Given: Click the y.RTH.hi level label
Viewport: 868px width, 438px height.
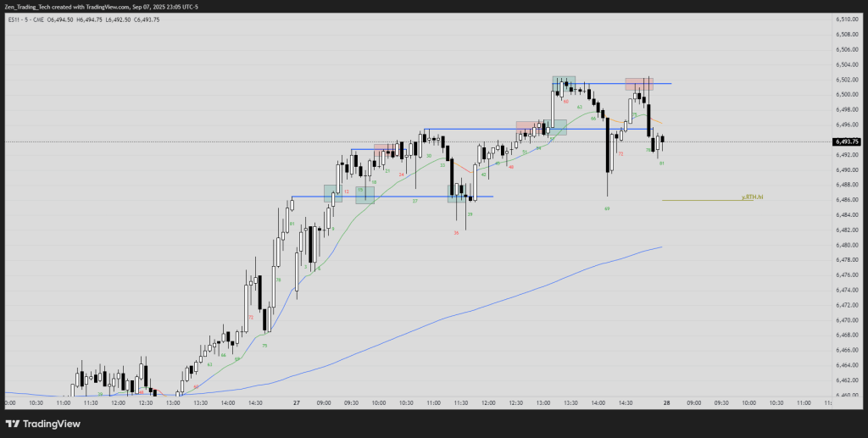Looking at the screenshot, I should [x=754, y=196].
